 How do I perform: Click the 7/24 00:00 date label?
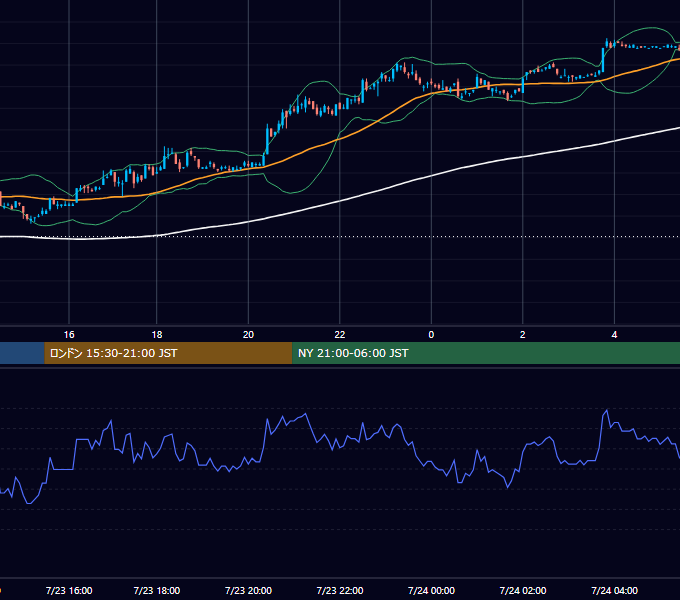(431, 591)
